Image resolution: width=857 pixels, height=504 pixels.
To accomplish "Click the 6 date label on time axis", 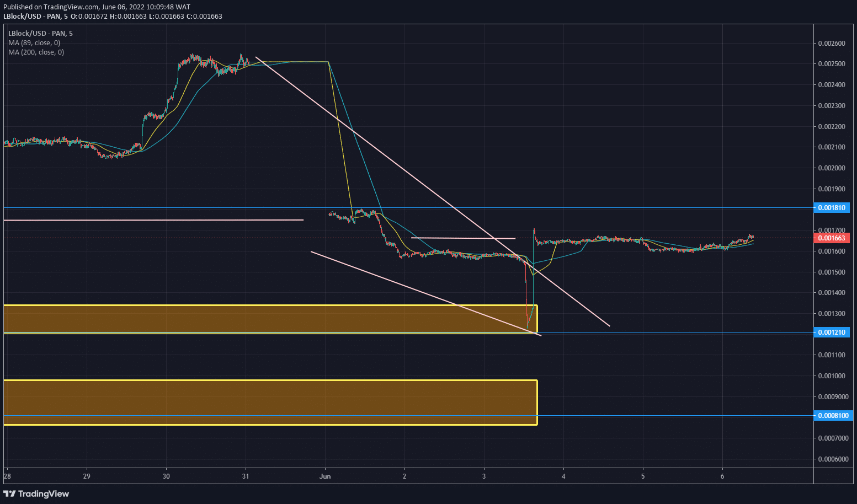I will pyautogui.click(x=722, y=476).
